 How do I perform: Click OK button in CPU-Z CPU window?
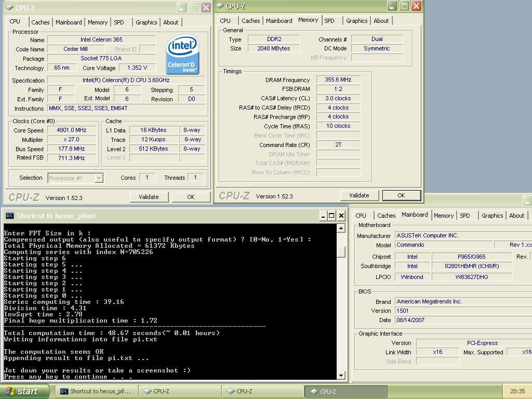191,197
